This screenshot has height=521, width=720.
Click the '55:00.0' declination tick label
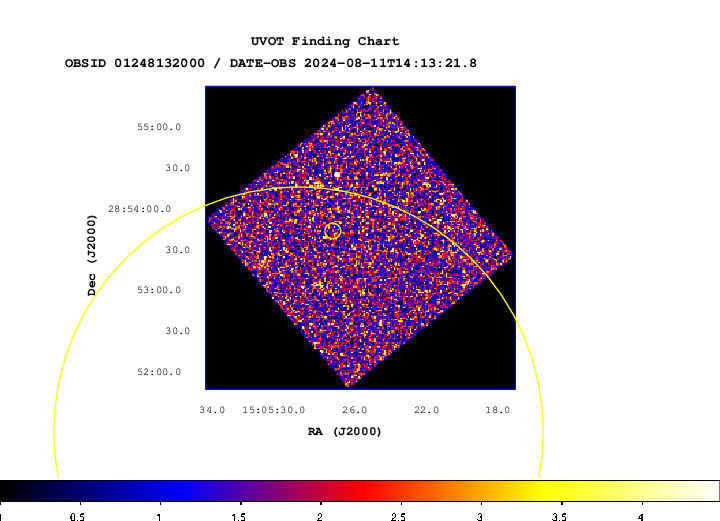[159, 127]
